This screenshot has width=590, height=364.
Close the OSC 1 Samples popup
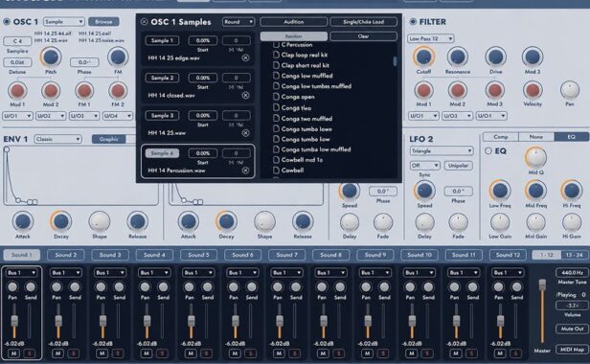tap(144, 22)
